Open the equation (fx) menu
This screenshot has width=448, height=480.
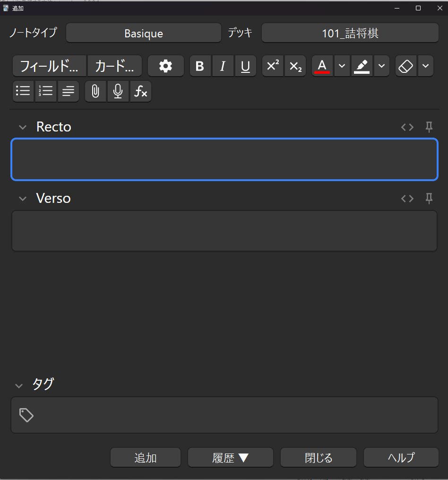click(141, 91)
